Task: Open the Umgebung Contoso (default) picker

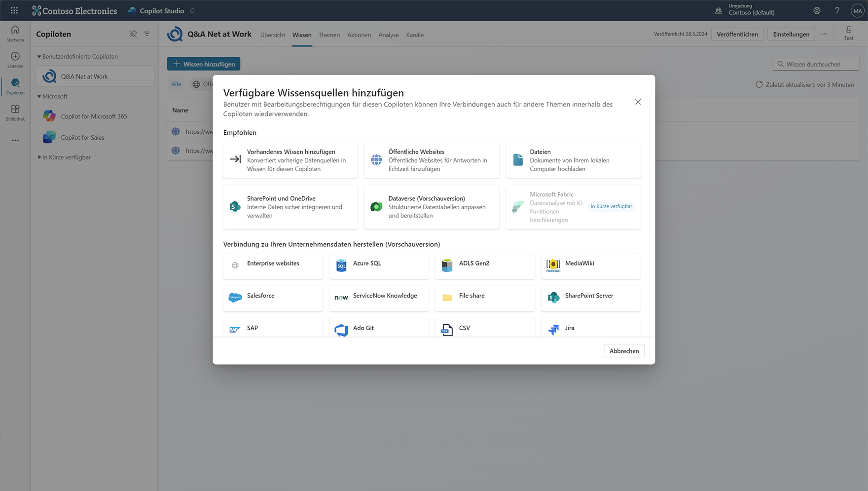Action: pyautogui.click(x=745, y=10)
